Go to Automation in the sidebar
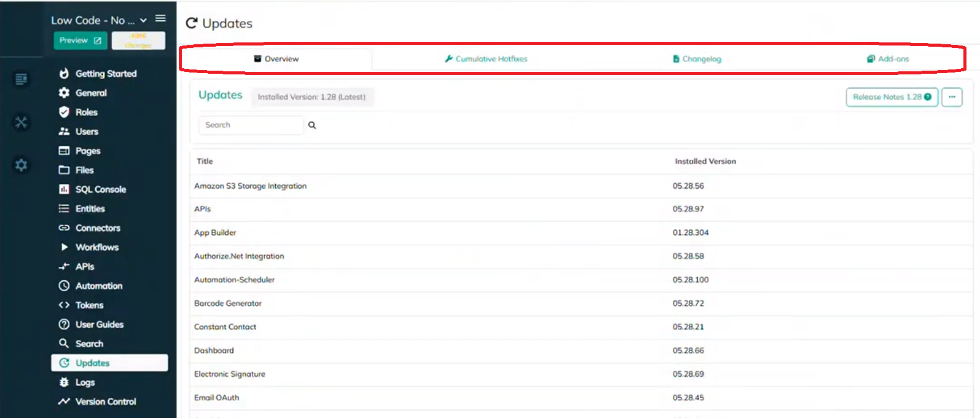 (x=98, y=286)
